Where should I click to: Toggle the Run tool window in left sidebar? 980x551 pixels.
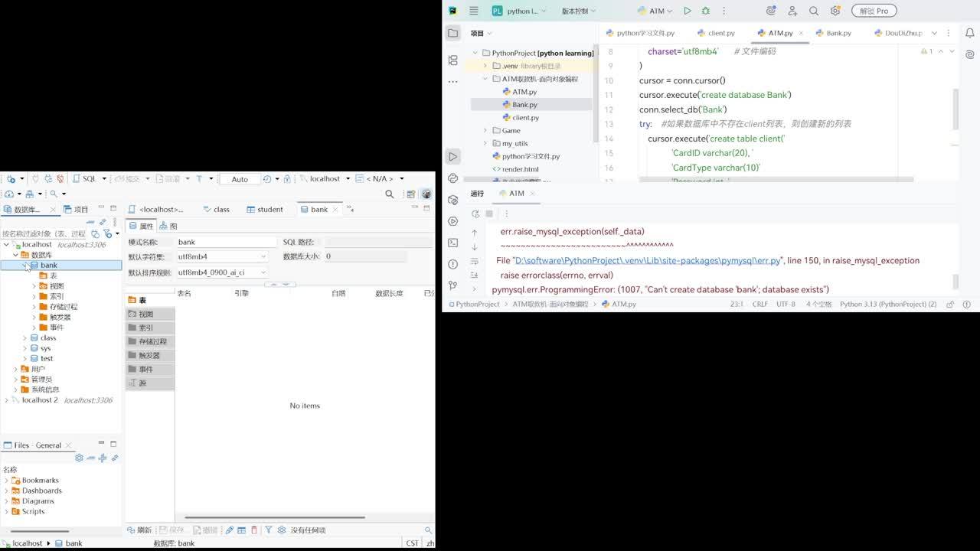(453, 156)
